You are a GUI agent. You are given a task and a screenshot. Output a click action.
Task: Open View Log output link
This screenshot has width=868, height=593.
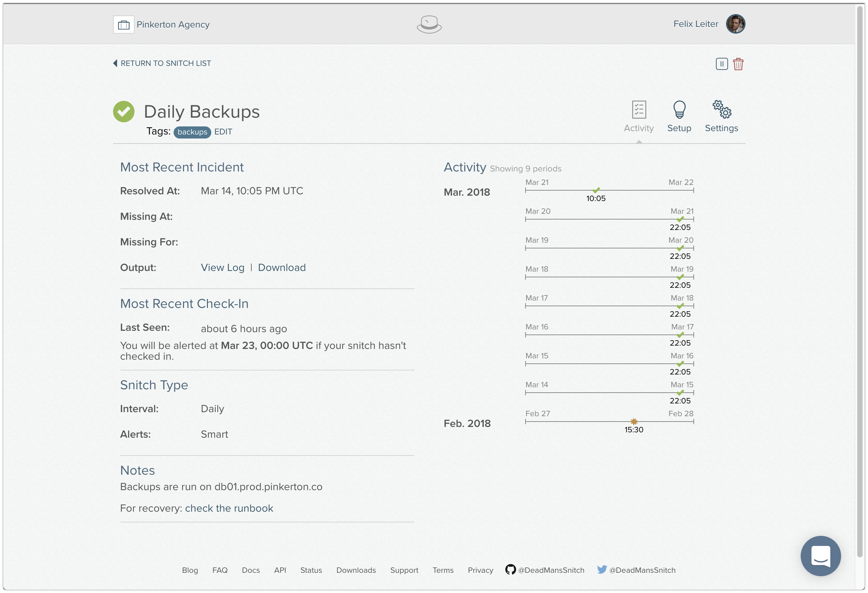223,268
